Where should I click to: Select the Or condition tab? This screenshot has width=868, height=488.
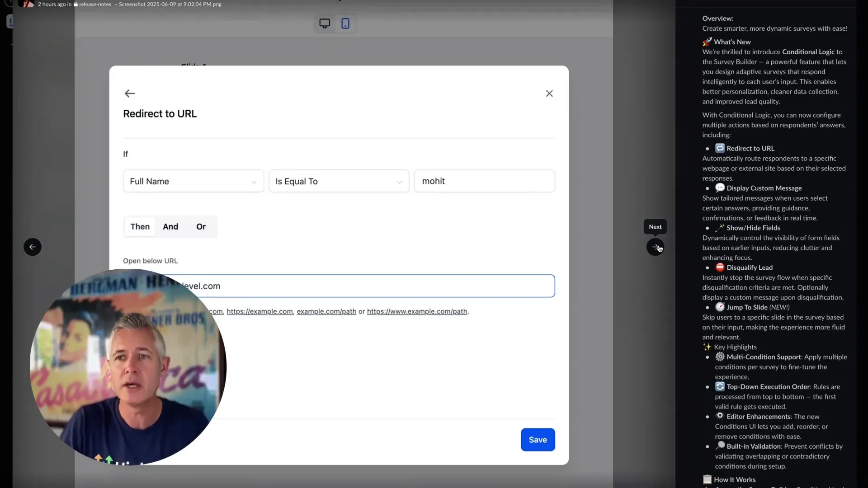coord(201,227)
